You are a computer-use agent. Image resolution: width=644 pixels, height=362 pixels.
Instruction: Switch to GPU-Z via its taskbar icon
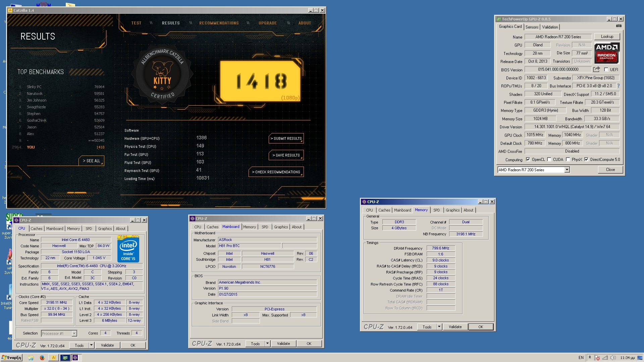65,358
